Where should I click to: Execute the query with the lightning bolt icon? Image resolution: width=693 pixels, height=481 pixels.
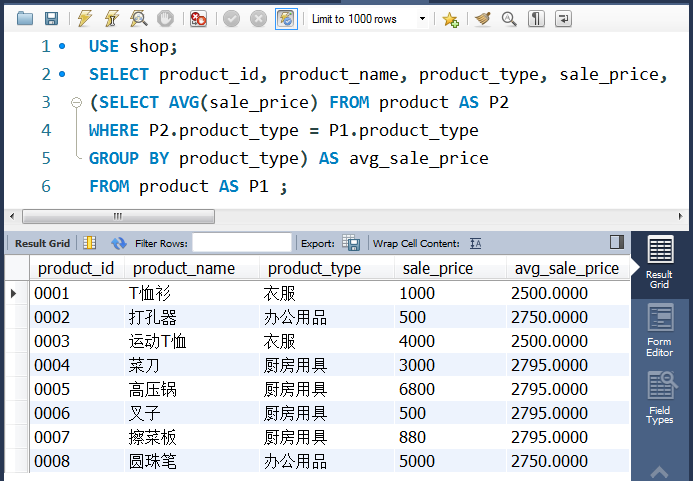point(85,19)
